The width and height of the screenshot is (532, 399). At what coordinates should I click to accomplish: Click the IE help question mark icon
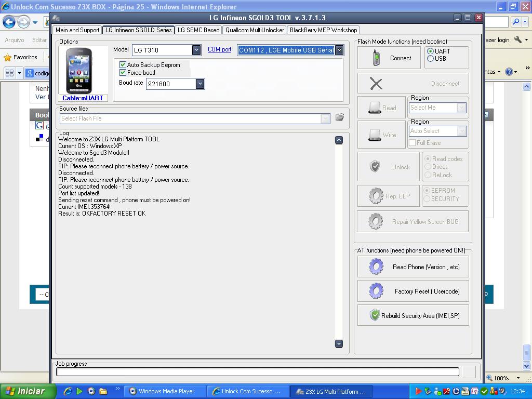click(509, 72)
